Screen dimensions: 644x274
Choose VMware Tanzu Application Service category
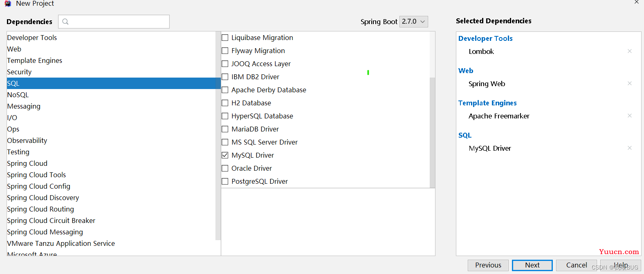(111, 243)
